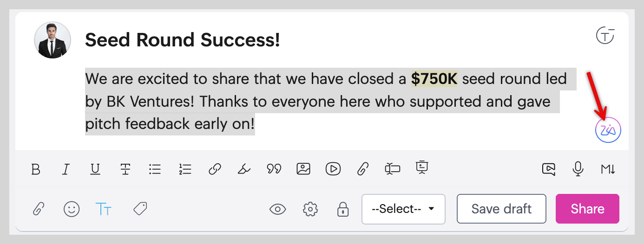This screenshot has height=244, width=644.
Task: Insert an image into the post
Action: pyautogui.click(x=303, y=169)
